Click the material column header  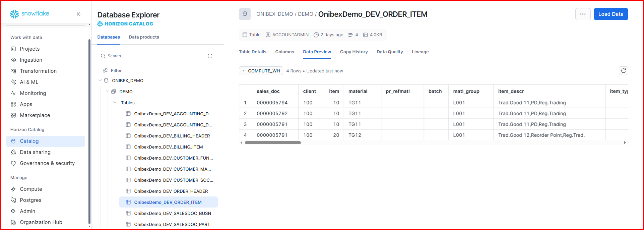tap(363, 91)
